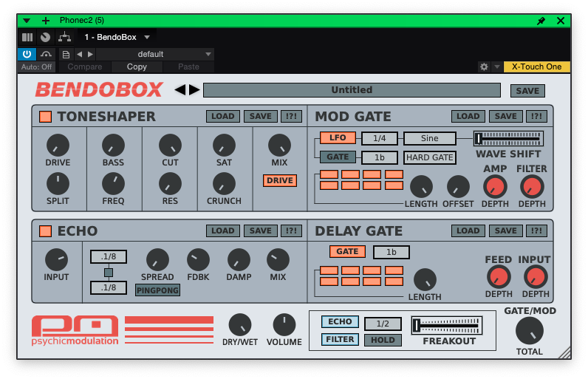
Task: Click the plugin window menu triangle icon
Action: click(27, 21)
